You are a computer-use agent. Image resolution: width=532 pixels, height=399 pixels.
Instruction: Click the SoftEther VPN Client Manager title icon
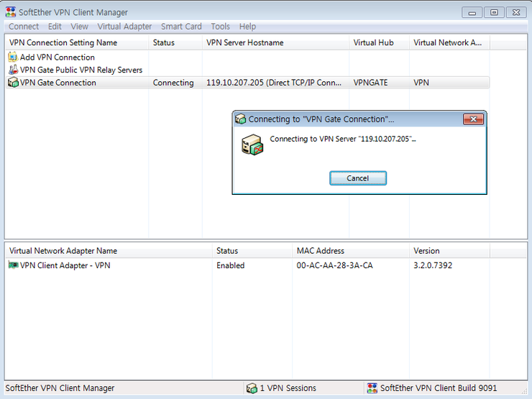(11, 12)
